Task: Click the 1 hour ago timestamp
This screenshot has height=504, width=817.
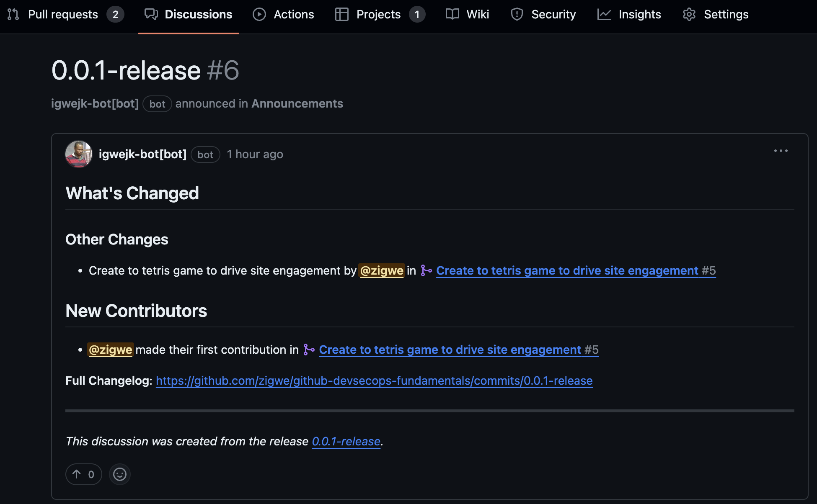Action: [255, 154]
